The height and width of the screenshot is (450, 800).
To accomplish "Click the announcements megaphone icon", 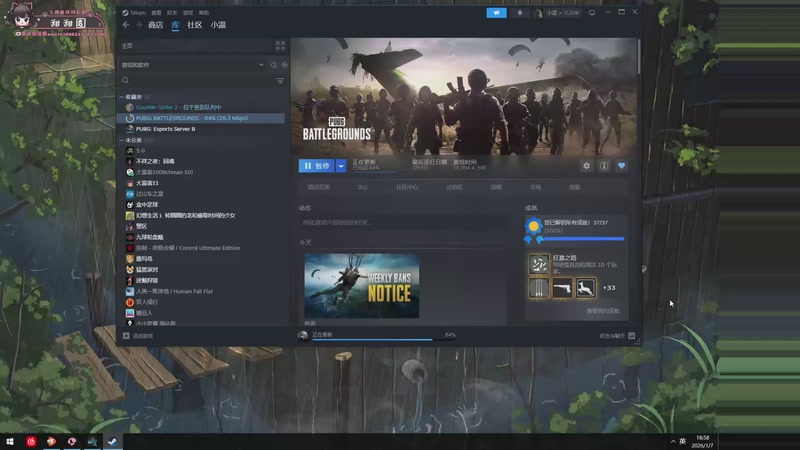I will coord(496,13).
